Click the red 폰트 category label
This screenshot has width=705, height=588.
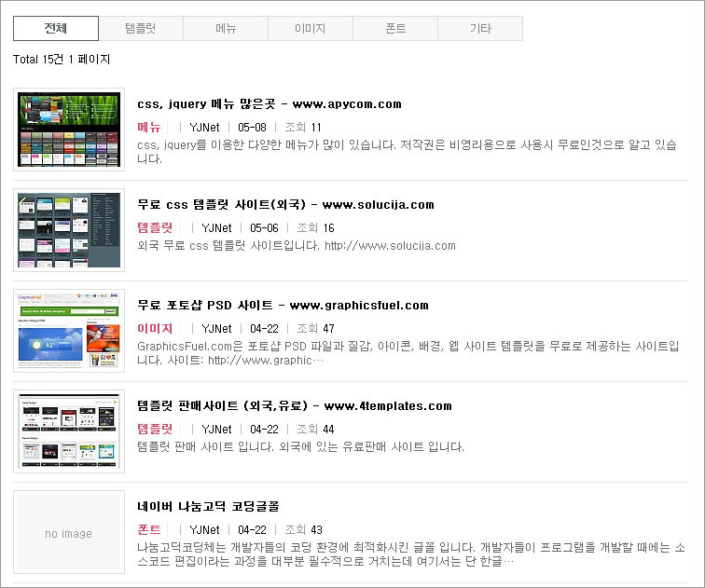click(x=149, y=529)
